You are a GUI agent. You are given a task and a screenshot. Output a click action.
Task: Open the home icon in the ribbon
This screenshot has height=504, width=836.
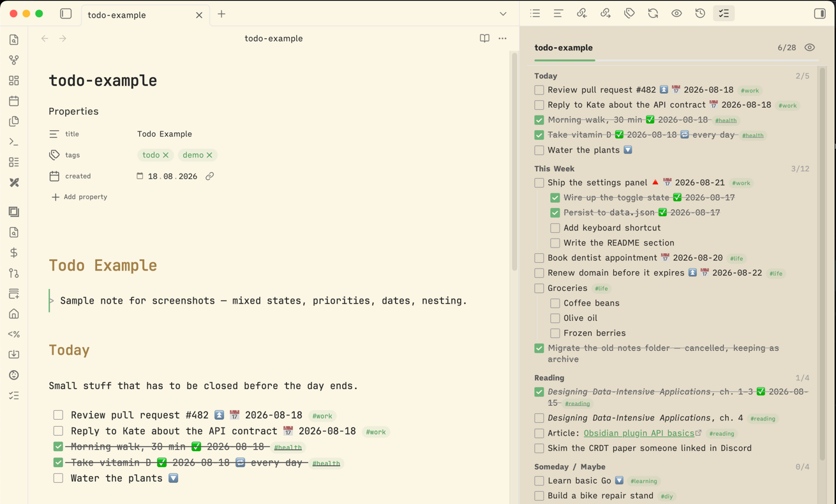click(x=14, y=314)
